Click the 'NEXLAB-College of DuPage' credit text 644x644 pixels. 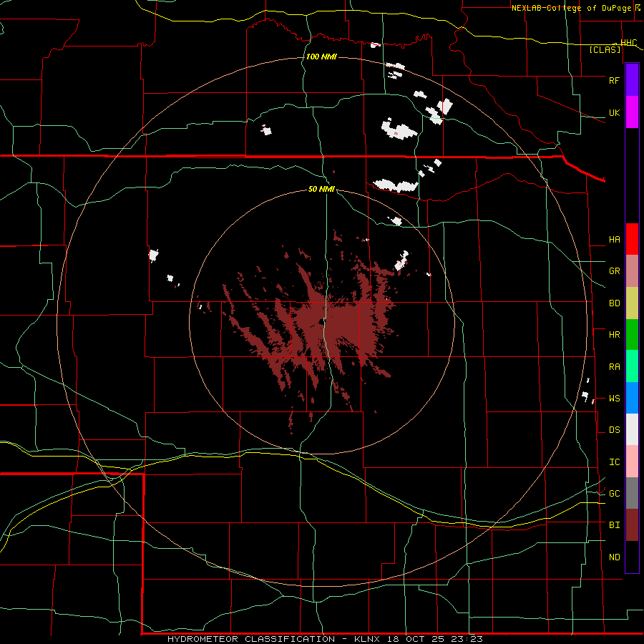click(x=571, y=8)
